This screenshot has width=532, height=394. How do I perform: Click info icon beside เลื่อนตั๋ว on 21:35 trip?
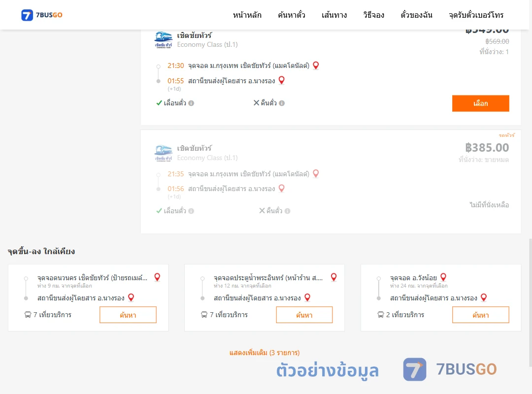click(x=191, y=211)
